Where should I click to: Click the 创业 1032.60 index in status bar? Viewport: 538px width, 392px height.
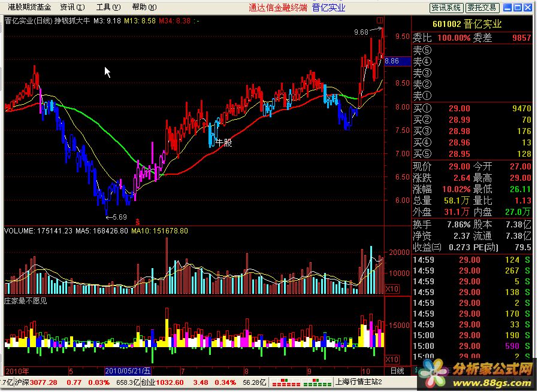click(x=162, y=382)
